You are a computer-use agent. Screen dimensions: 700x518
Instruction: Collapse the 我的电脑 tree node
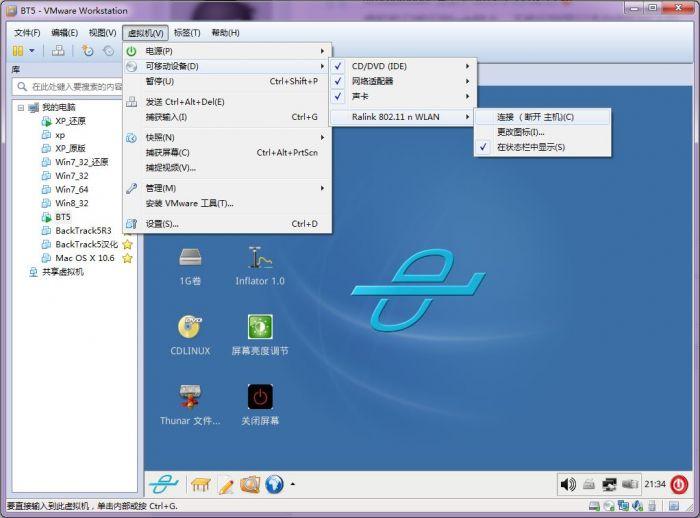[21, 108]
